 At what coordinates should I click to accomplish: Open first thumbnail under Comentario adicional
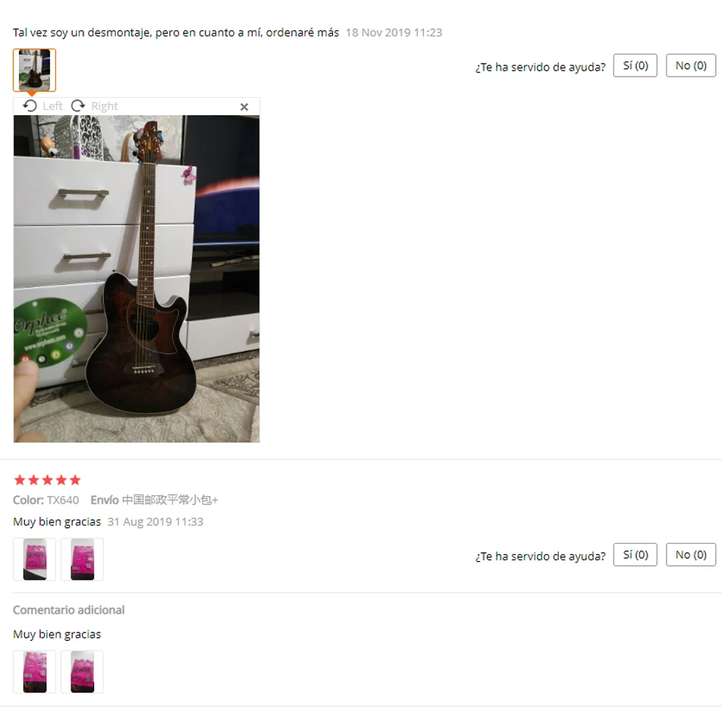tap(34, 672)
